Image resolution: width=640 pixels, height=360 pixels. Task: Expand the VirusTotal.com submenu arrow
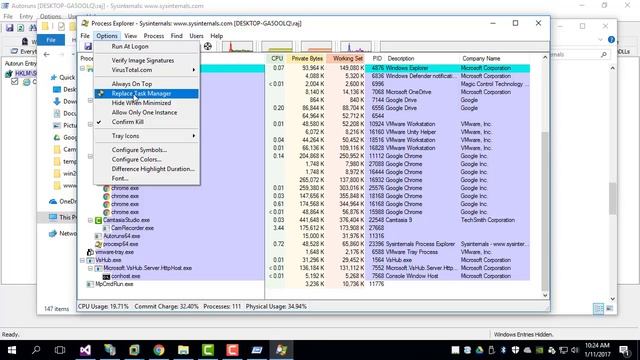(x=193, y=70)
